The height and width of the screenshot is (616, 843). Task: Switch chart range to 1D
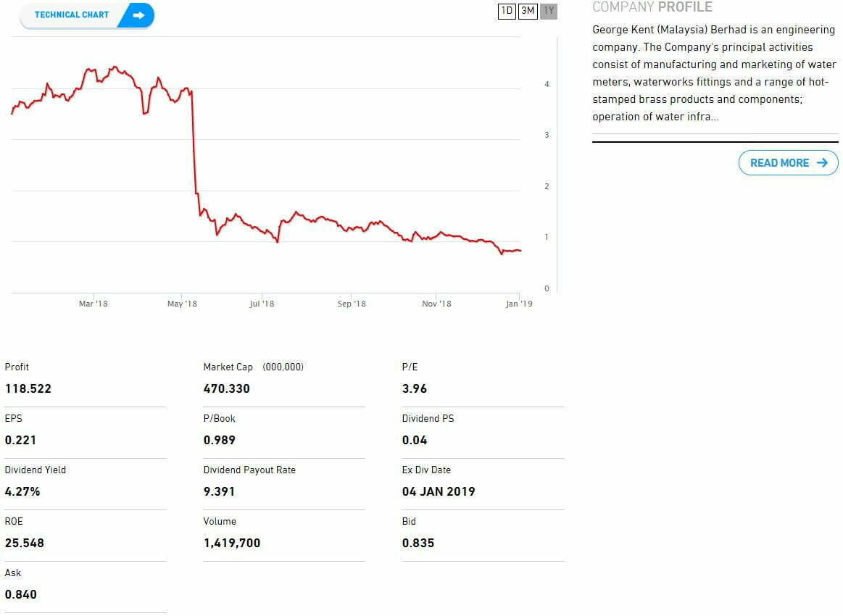click(507, 11)
